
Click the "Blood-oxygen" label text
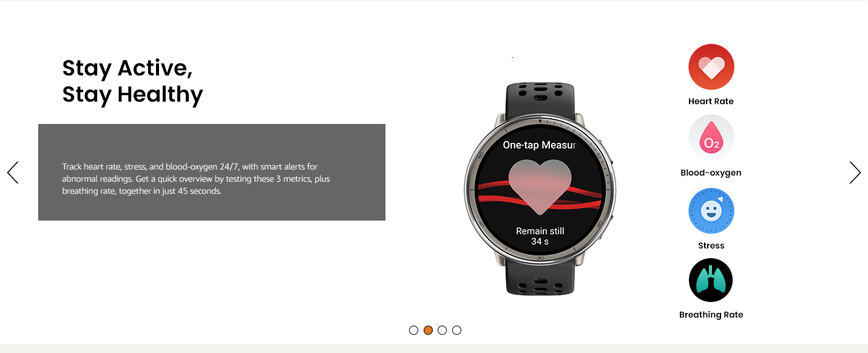coord(711,173)
